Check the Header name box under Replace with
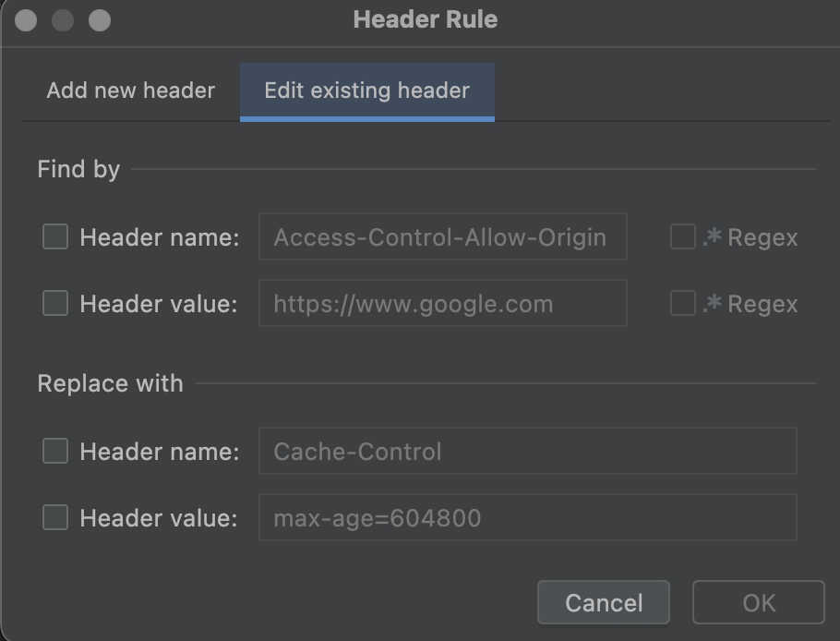 [54, 452]
